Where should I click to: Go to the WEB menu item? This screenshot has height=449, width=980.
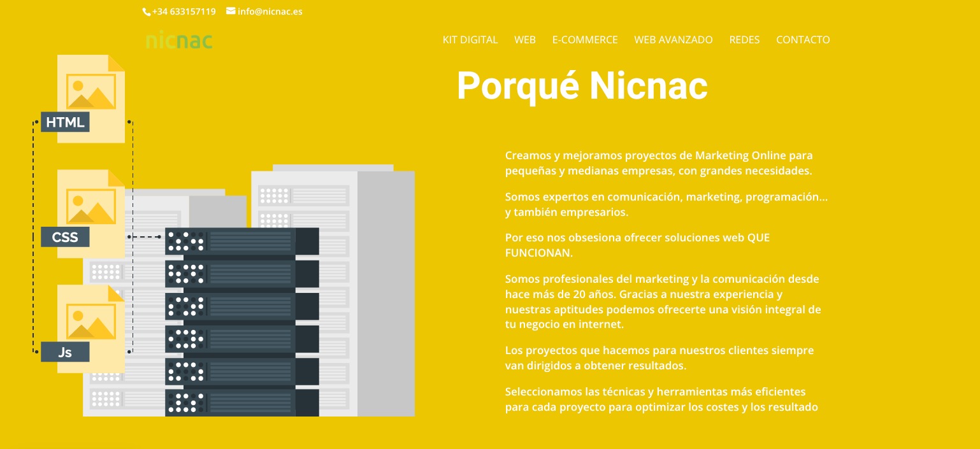(525, 39)
